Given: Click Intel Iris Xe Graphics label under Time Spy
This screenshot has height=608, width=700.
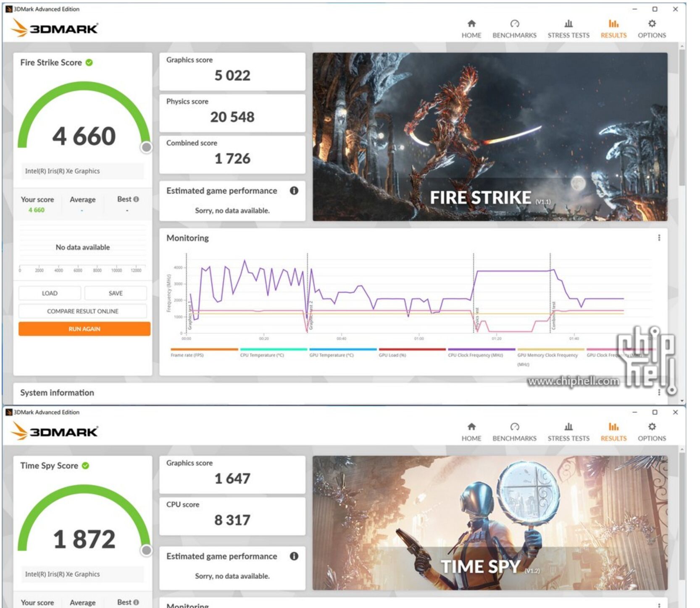Looking at the screenshot, I should (x=62, y=574).
